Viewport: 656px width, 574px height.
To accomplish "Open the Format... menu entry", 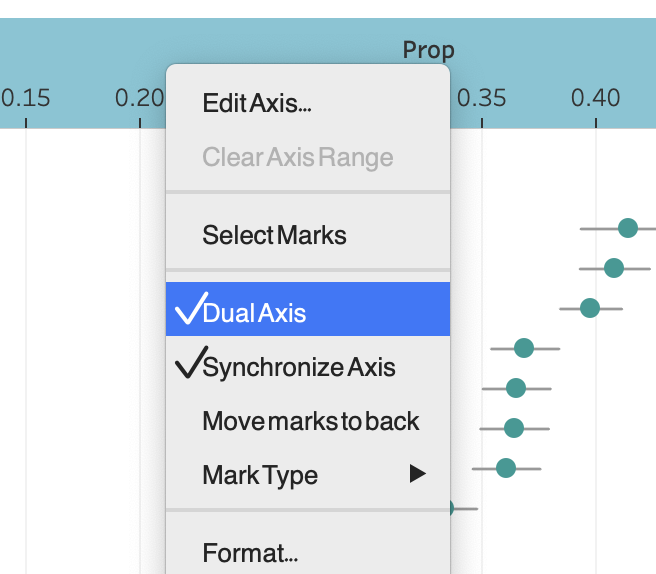I will pyautogui.click(x=250, y=553).
